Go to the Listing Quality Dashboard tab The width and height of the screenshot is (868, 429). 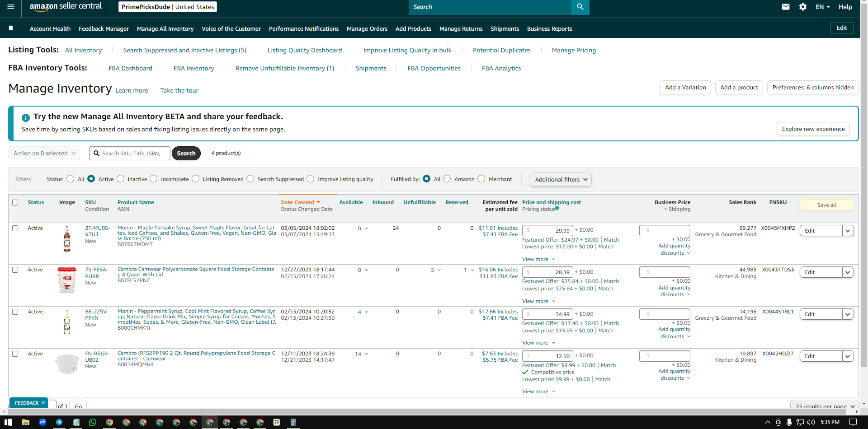point(305,50)
